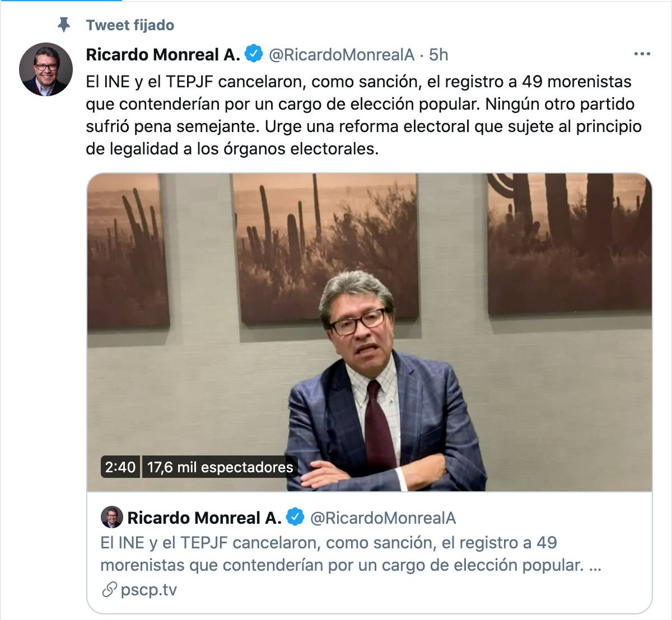Click the pinned tweet pushpin icon
Viewport: 672px width, 620px height.
[64, 25]
